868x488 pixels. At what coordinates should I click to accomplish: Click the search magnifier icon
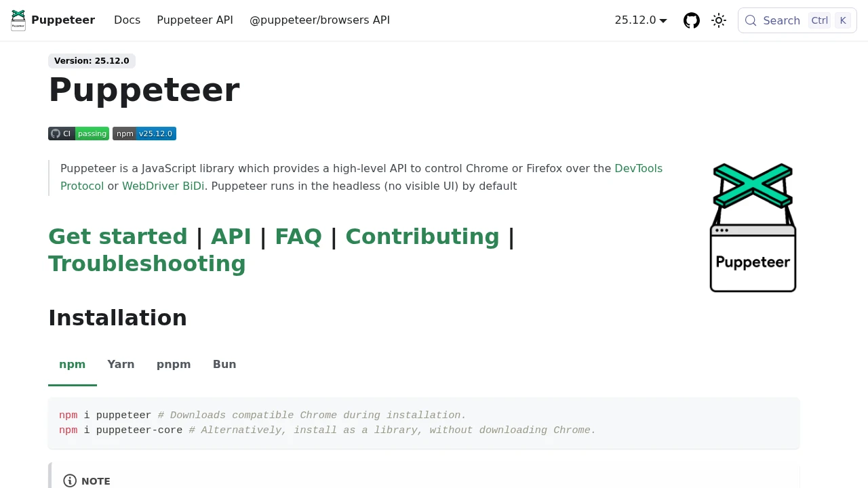(751, 20)
